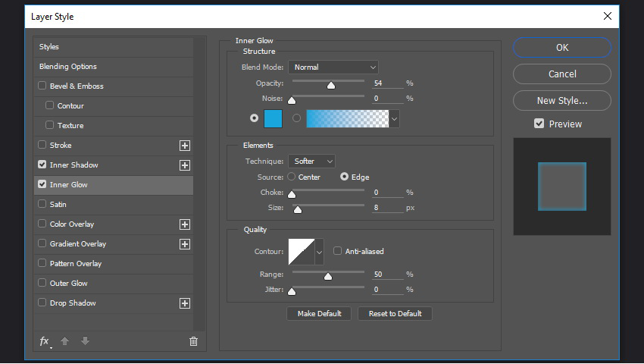Enable the Bevel & Emboss checkbox
Screen dimensions: 644x364
click(42, 86)
